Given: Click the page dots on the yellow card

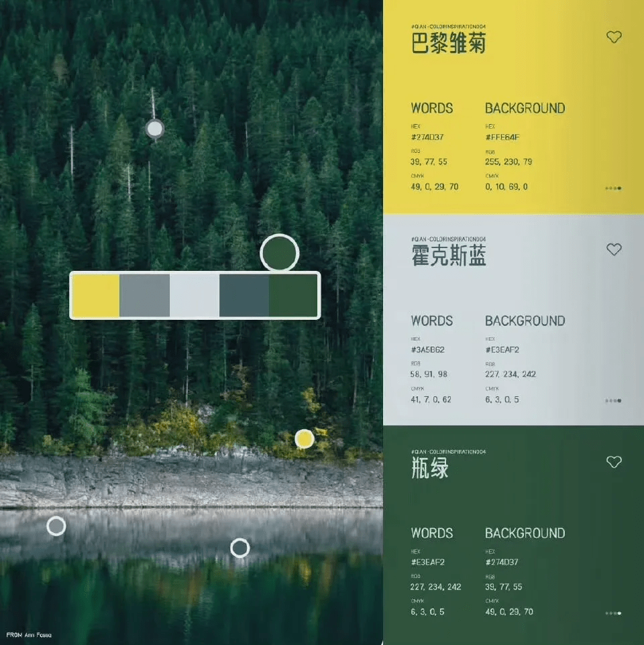Looking at the screenshot, I should pos(613,188).
